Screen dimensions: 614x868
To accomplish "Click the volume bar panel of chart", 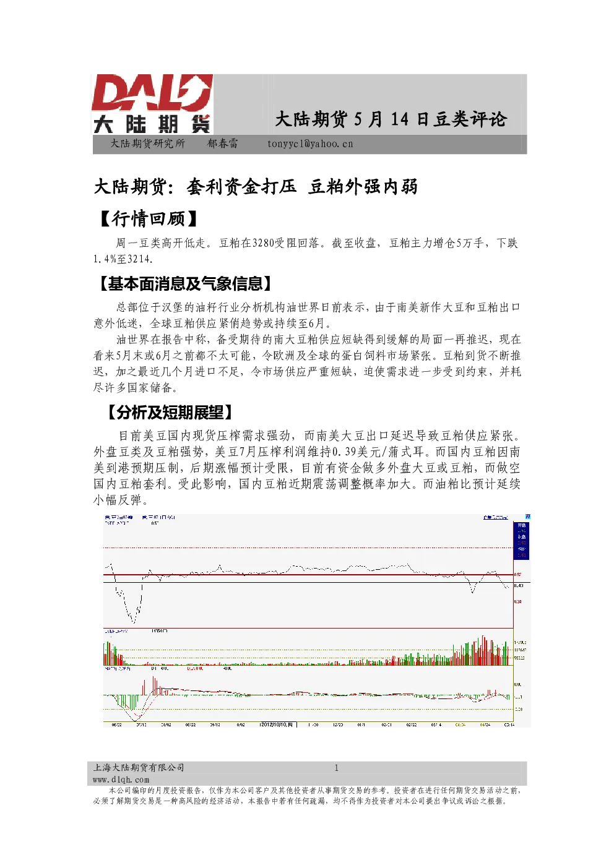I will [x=308, y=647].
